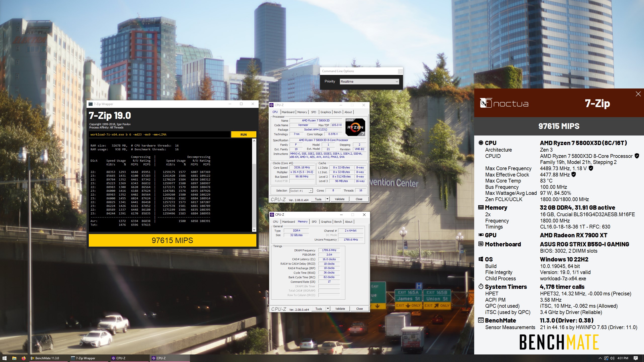Open About tab in top CPU-Z window
The height and width of the screenshot is (362, 644).
(348, 112)
